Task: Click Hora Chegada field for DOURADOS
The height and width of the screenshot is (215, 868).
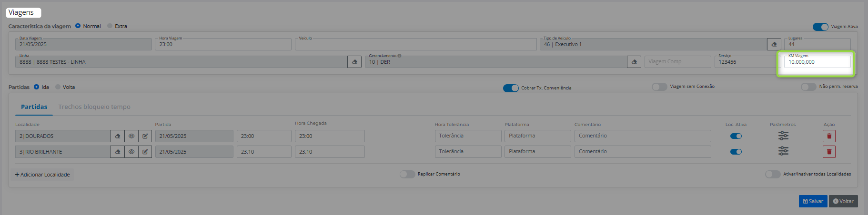Action: [330, 136]
